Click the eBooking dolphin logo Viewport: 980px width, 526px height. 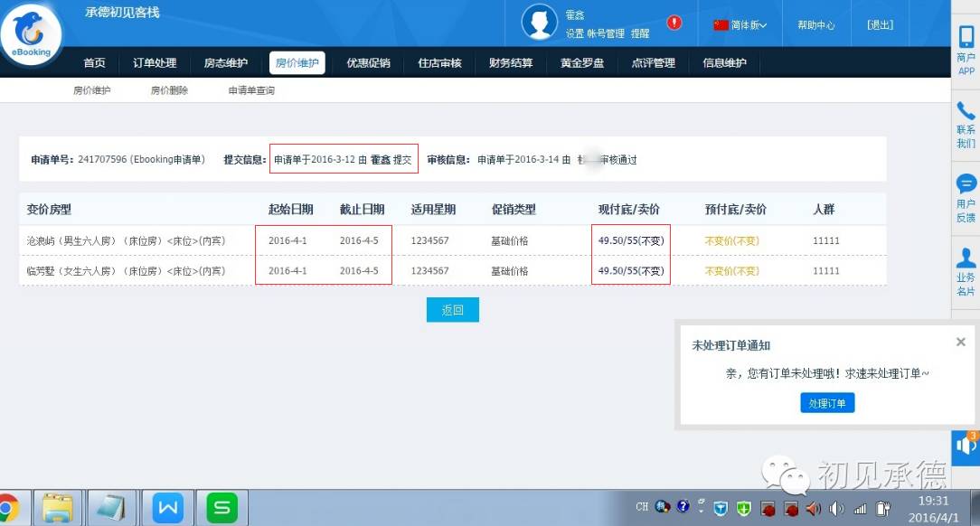click(31, 34)
